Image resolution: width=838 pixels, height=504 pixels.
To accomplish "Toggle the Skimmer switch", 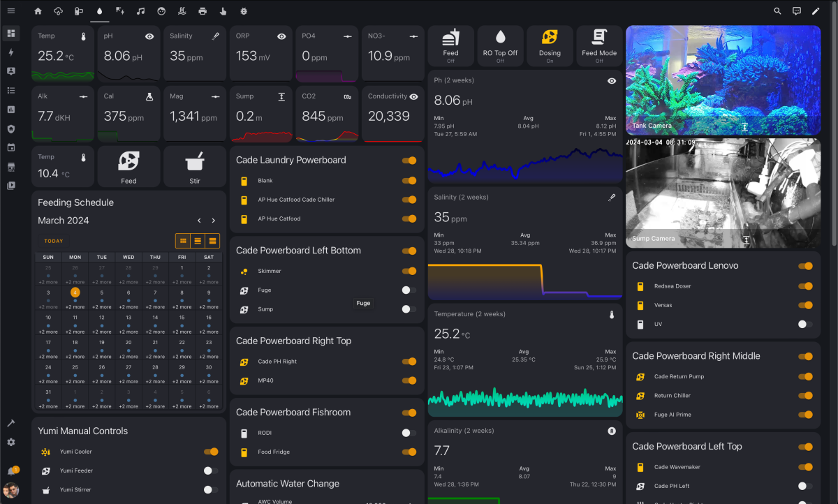I will tap(409, 271).
